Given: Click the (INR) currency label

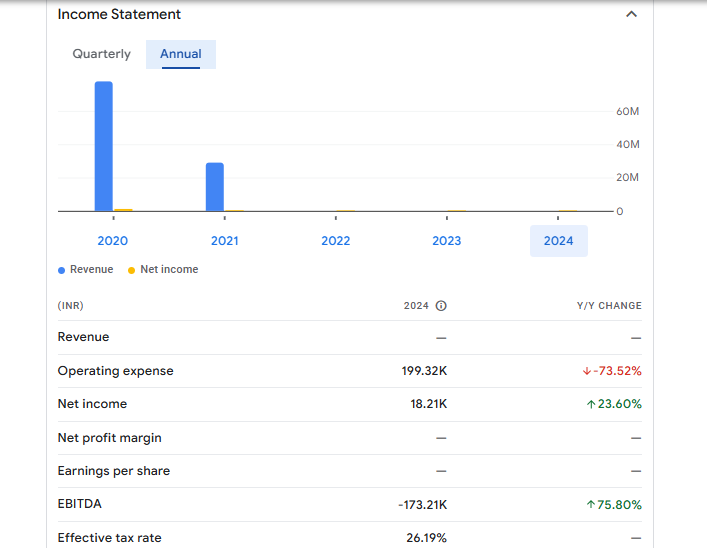Looking at the screenshot, I should coord(70,306).
